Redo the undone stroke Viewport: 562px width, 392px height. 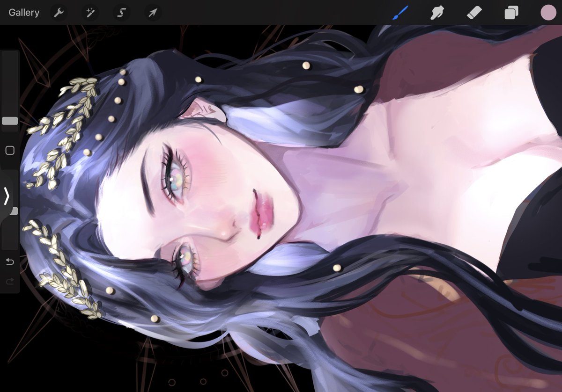point(8,282)
